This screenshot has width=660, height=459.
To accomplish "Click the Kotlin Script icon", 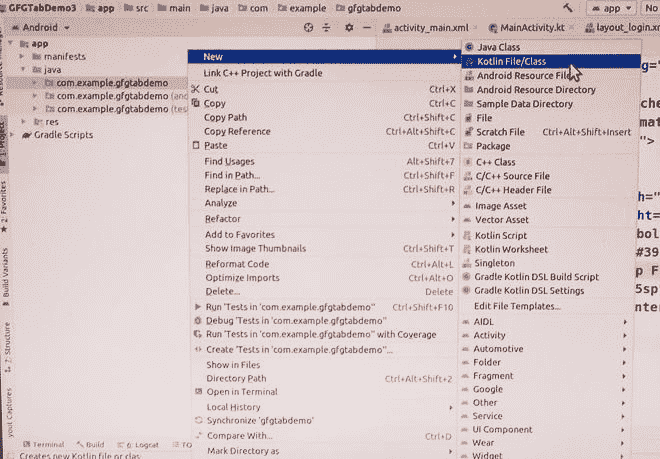I will [467, 235].
